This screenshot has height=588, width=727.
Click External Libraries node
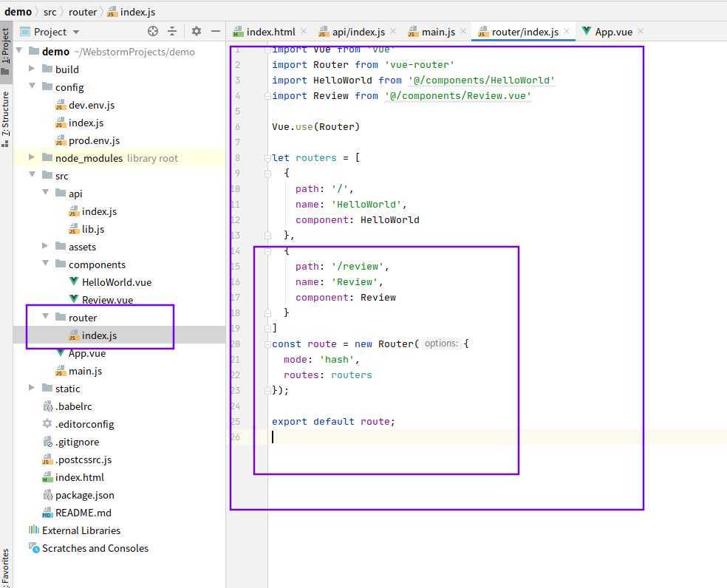(x=81, y=530)
